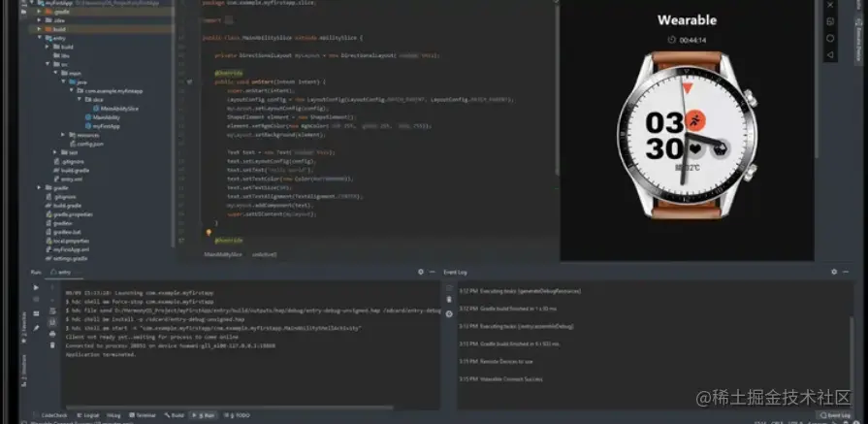Select myFirstApp class in project tree
This screenshot has height=424, width=868.
(x=102, y=126)
